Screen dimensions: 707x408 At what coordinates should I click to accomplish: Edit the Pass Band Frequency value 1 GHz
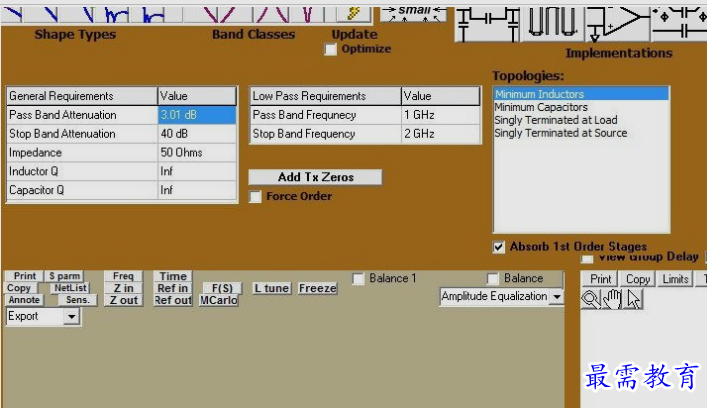[x=440, y=115]
